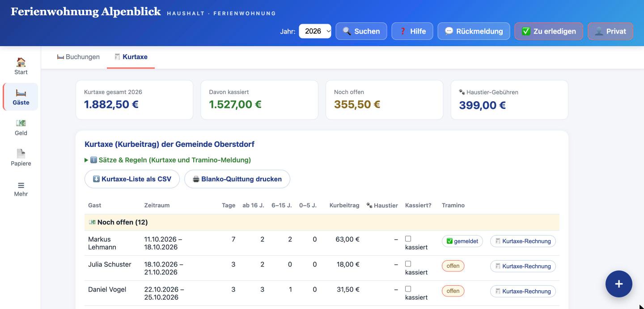Click the Ferienwohnung Alpenblick title
Screen dimensions: 644x309
(x=86, y=12)
